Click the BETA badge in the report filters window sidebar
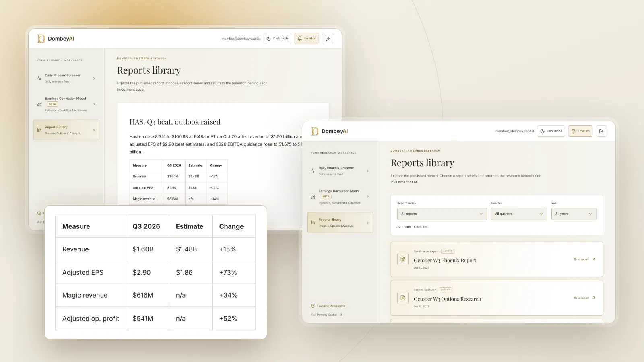Viewport: 644px width, 362px height. [326, 197]
